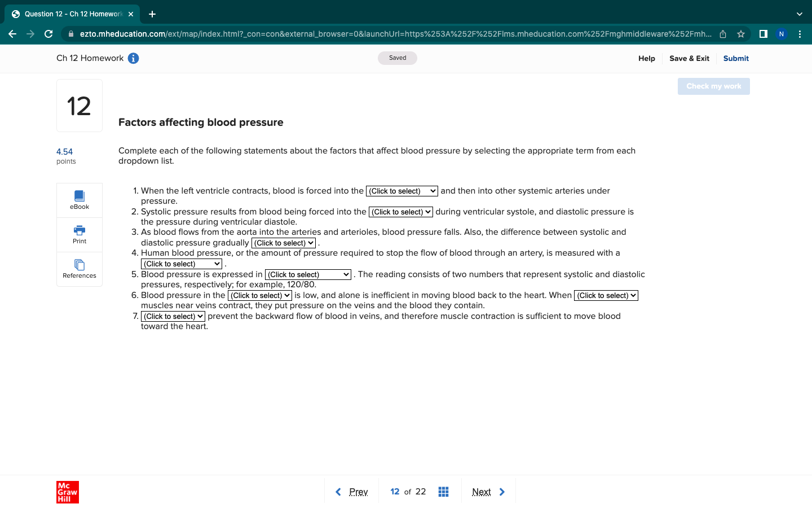The width and height of the screenshot is (812, 508).
Task: Go to the previous question
Action: click(x=351, y=492)
